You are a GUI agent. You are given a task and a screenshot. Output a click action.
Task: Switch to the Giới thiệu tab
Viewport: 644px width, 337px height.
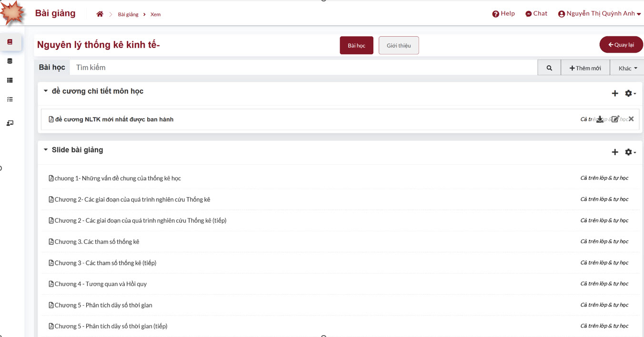click(398, 46)
